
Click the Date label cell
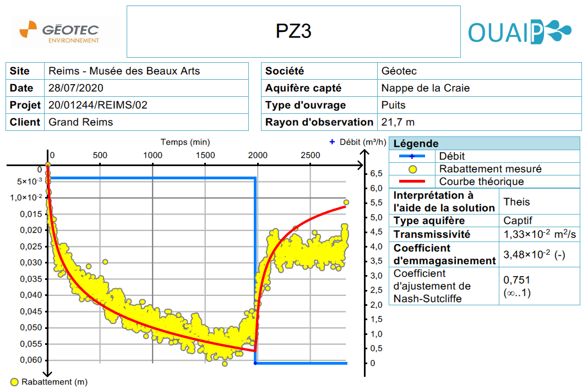pyautogui.click(x=25, y=88)
